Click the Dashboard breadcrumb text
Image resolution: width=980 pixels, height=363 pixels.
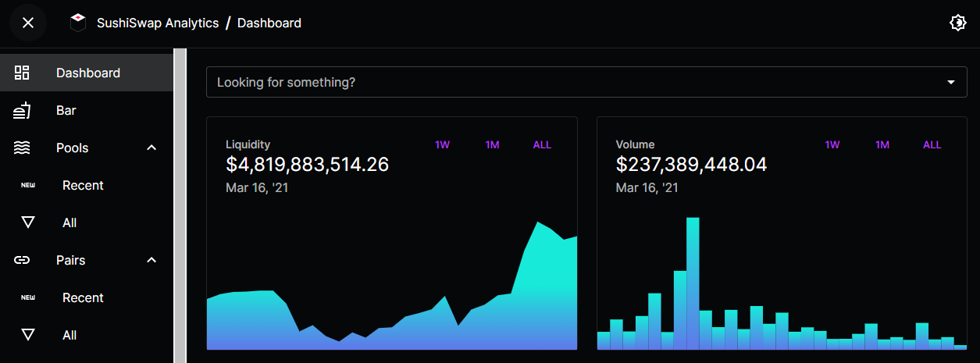click(269, 23)
